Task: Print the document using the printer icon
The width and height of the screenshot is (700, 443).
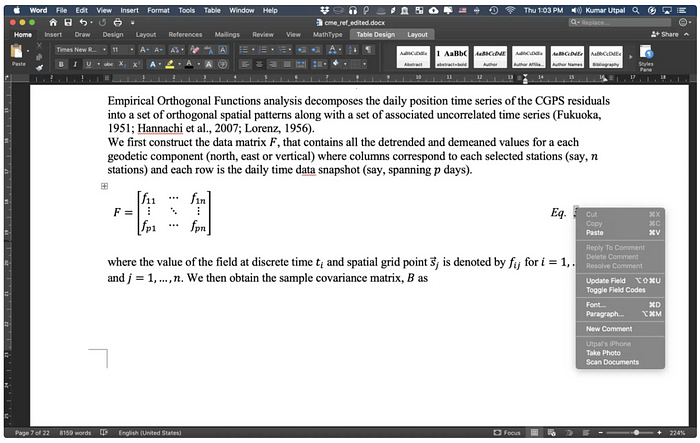Action: 118,22
